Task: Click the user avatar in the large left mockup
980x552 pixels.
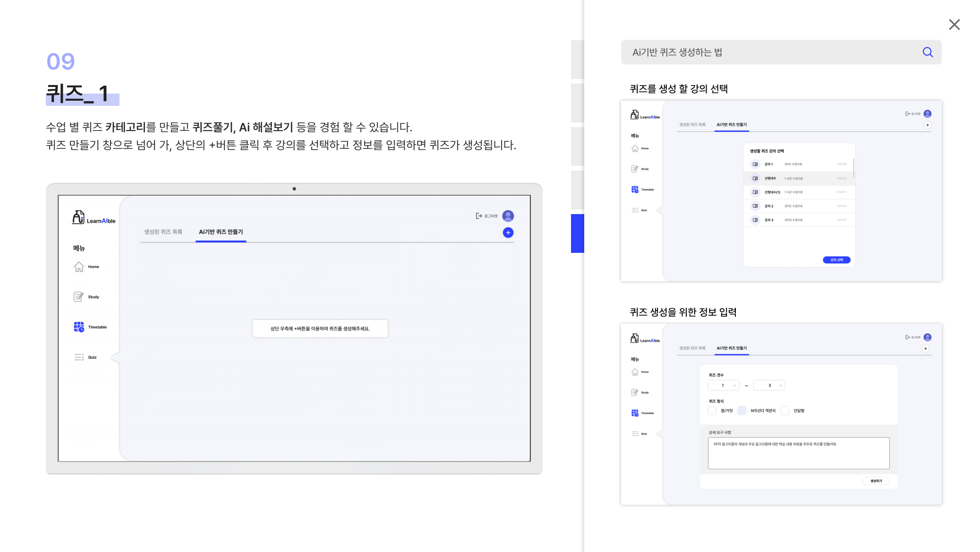Action: coord(508,216)
